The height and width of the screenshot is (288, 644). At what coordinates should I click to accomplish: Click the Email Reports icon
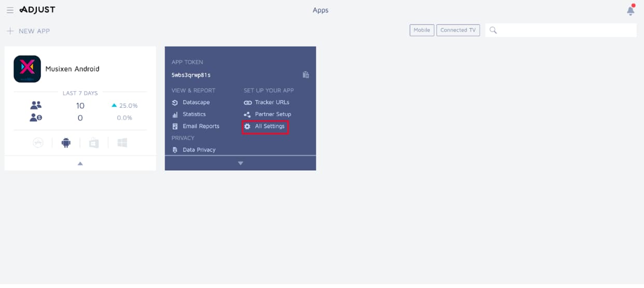(175, 126)
